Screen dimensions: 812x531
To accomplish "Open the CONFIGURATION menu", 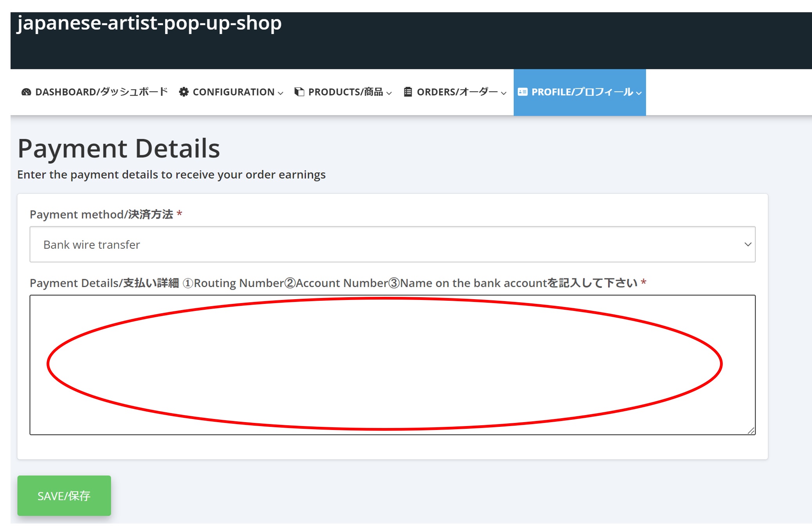I will coord(234,92).
